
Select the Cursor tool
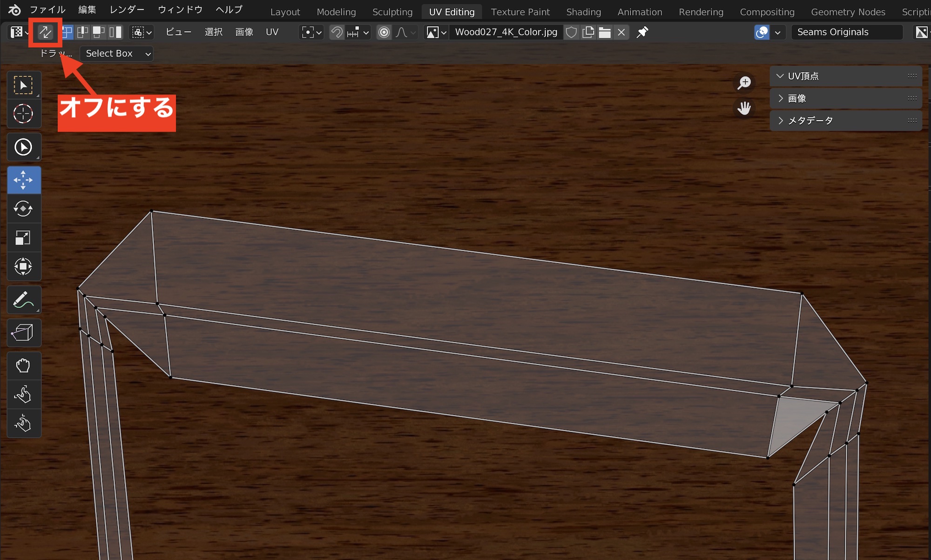pyautogui.click(x=23, y=113)
